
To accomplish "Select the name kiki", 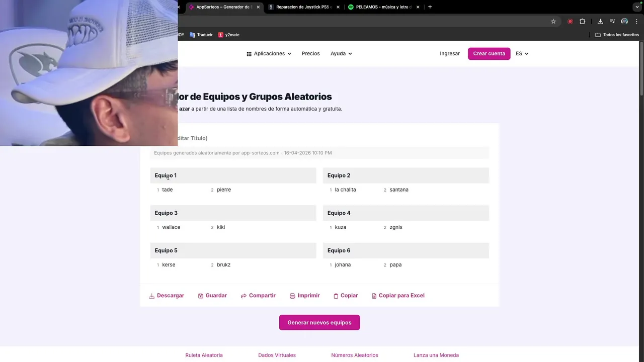I will click(x=221, y=227).
